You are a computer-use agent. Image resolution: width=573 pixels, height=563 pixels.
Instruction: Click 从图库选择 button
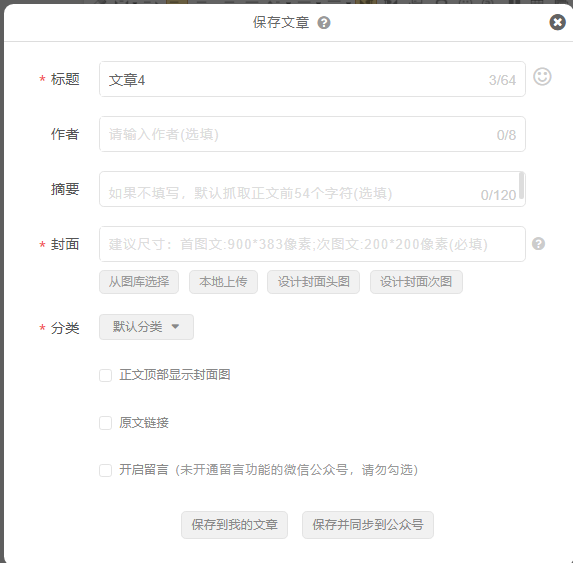[139, 282]
